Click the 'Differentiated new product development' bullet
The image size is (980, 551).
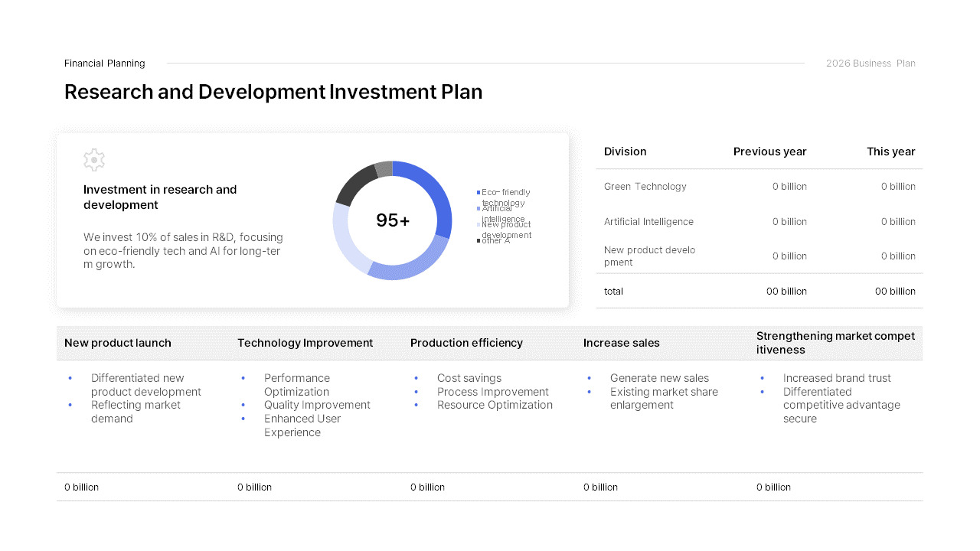pos(146,385)
